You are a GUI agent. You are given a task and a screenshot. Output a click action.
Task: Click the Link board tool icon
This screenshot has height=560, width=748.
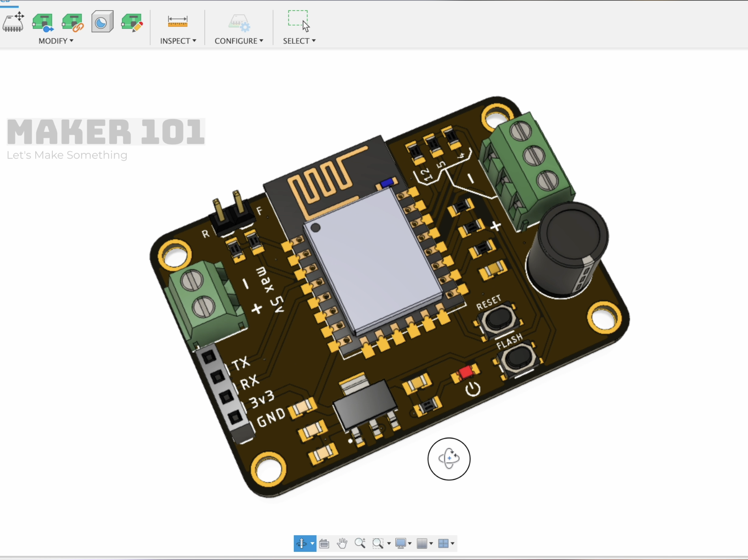[x=73, y=22]
